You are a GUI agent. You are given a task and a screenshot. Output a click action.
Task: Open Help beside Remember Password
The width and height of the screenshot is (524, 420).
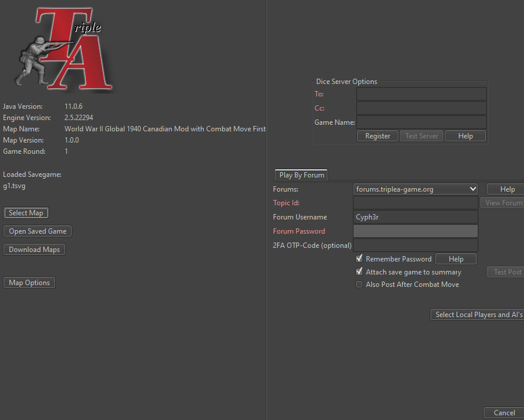point(455,259)
